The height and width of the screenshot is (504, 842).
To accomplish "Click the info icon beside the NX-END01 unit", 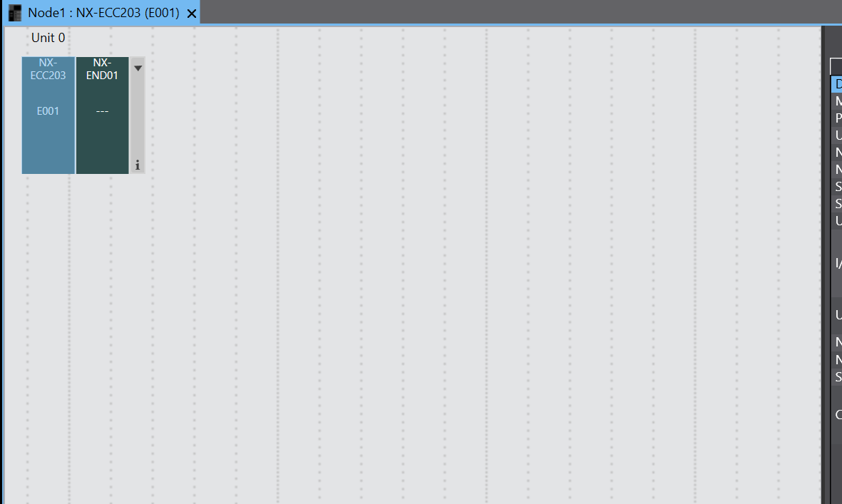I will click(x=138, y=165).
